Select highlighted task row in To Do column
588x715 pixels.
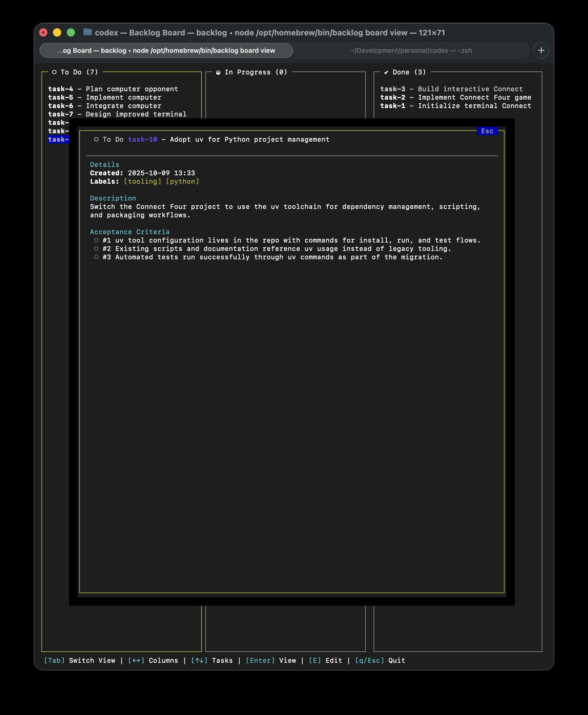(58, 140)
